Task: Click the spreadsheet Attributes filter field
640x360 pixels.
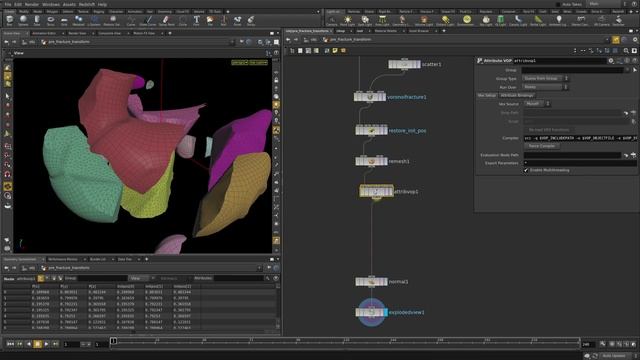Action: (x=239, y=278)
